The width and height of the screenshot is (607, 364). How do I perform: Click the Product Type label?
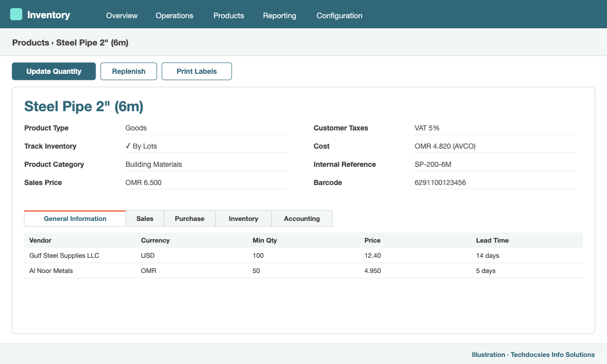pyautogui.click(x=47, y=128)
